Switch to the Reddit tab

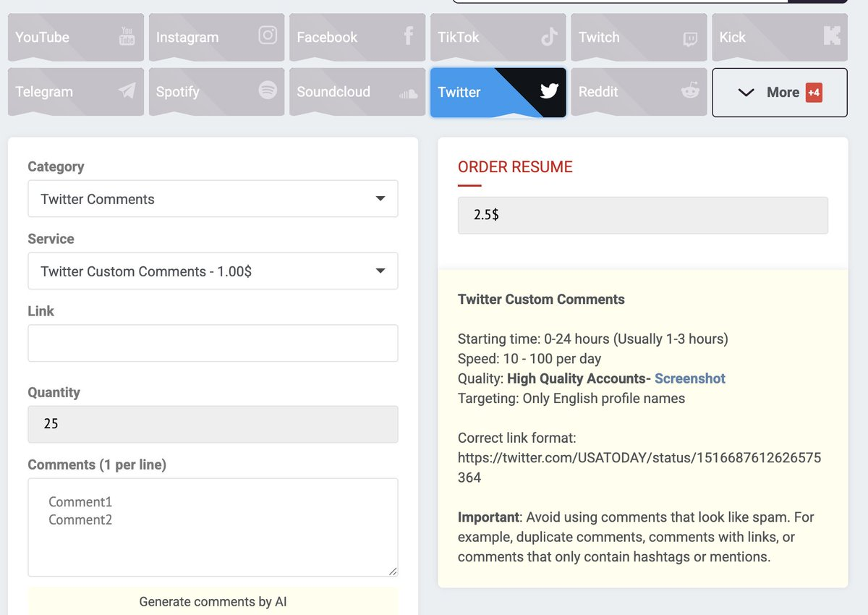tap(622, 92)
